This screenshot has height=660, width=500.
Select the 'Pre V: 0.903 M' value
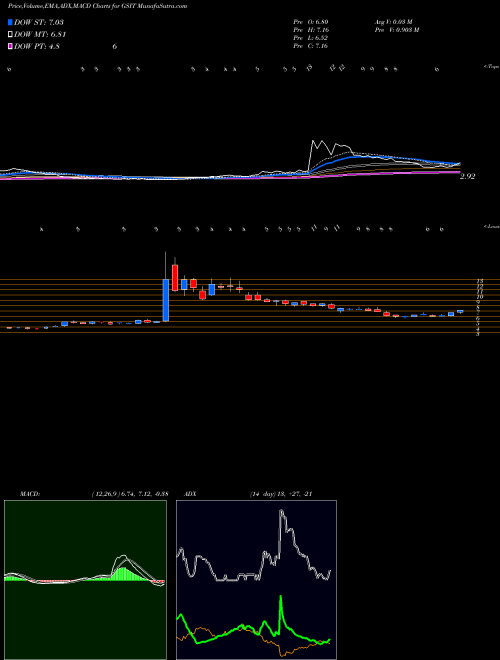point(396,30)
